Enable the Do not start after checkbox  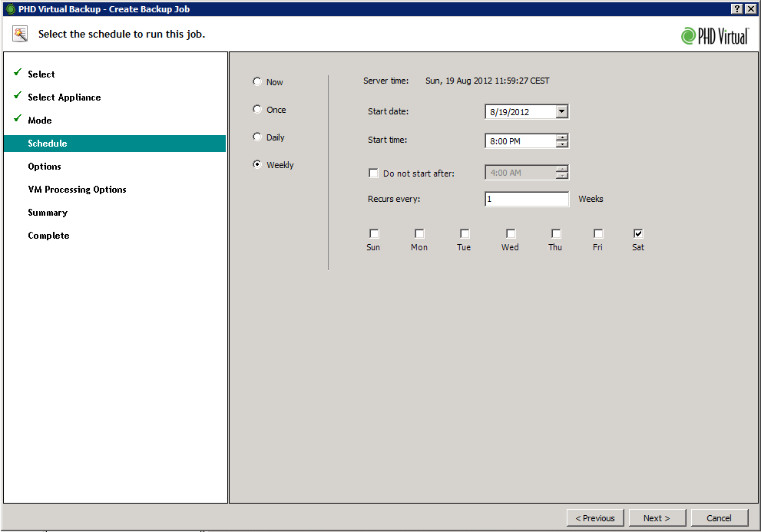pyautogui.click(x=373, y=173)
